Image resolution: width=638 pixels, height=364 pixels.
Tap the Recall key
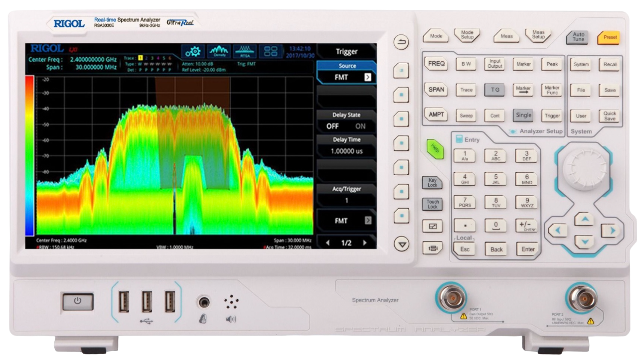(610, 64)
